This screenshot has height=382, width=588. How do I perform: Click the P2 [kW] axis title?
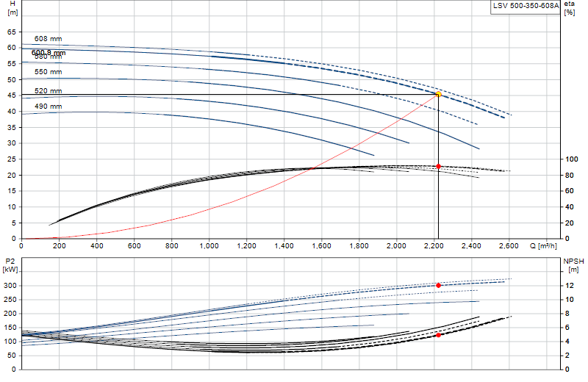10,265
